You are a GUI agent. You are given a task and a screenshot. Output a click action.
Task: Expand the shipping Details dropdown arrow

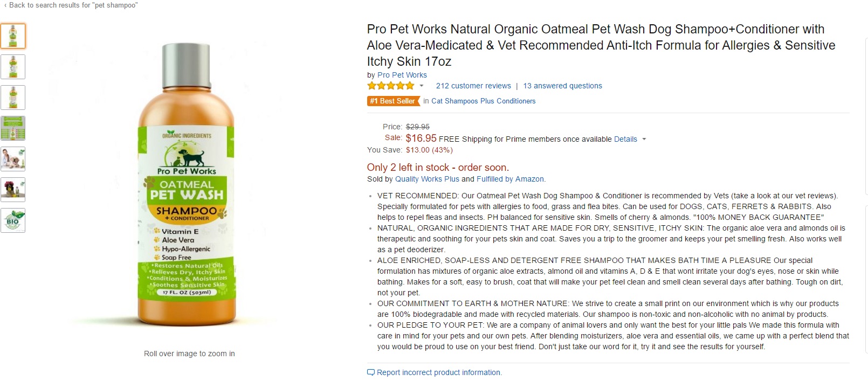point(644,140)
